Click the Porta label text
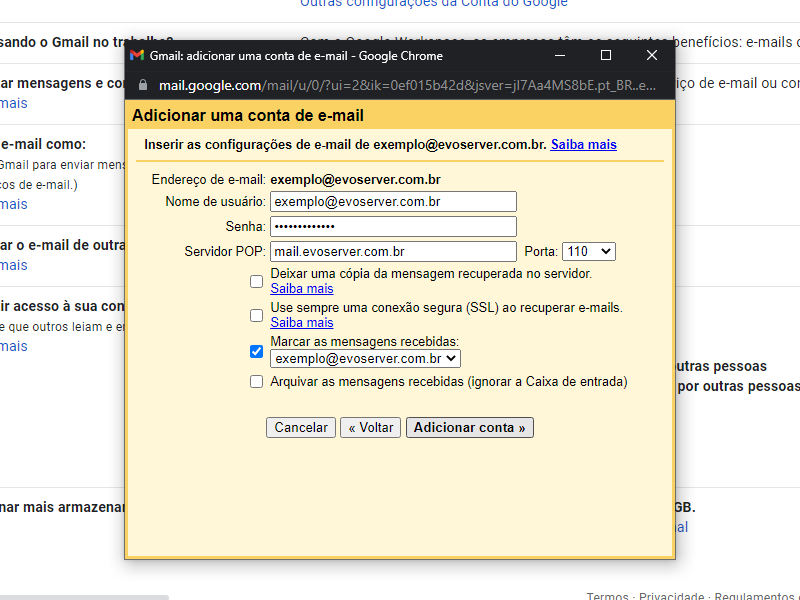The height and width of the screenshot is (600, 800). coord(541,252)
